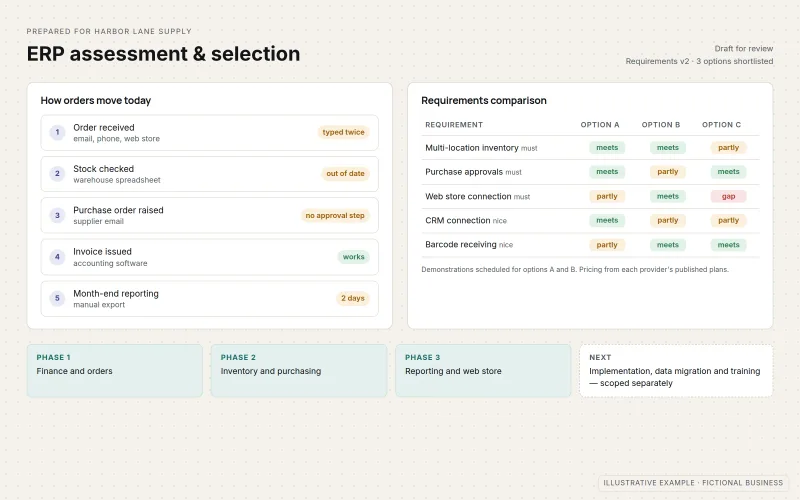Click the 'Draft for review' label
This screenshot has width=800, height=500.
tap(743, 48)
